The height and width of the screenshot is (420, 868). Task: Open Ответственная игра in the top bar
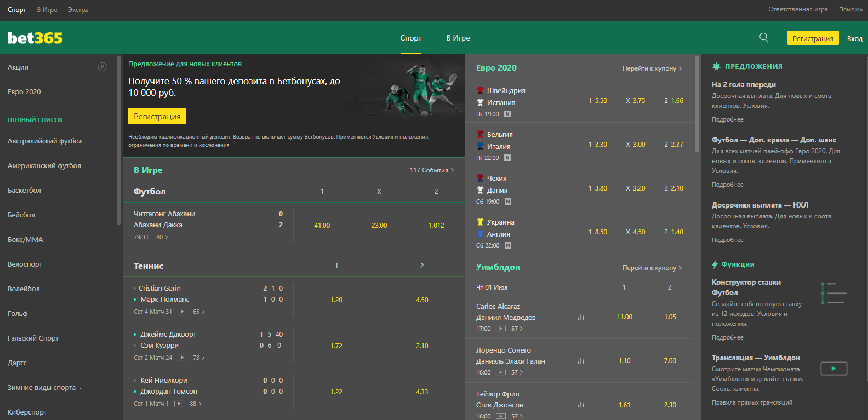[798, 9]
